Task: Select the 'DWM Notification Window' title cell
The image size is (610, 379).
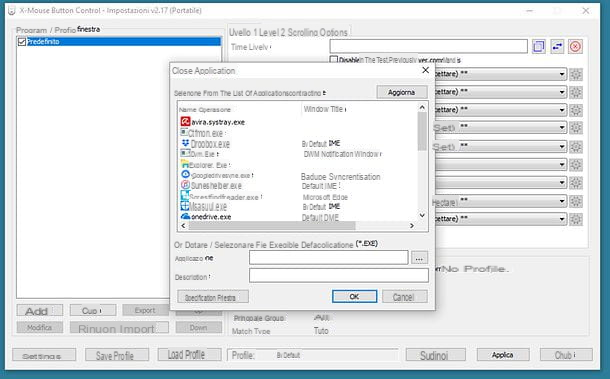Action: coord(342,154)
